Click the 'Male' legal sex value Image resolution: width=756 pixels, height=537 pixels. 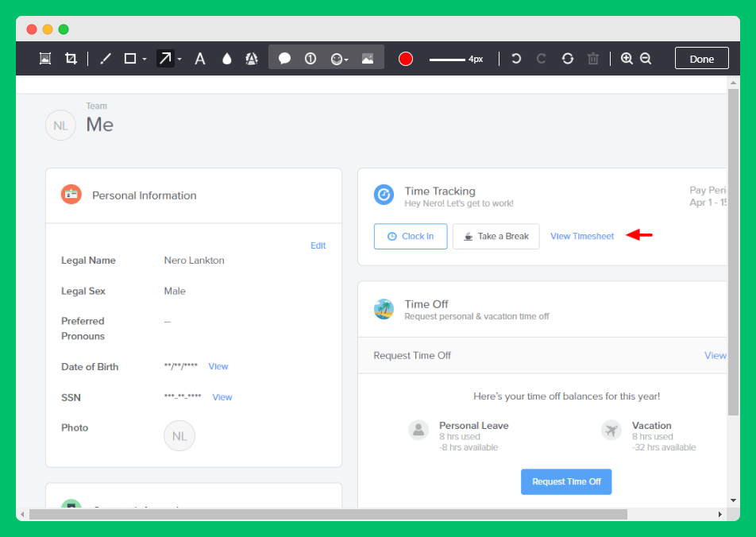pyautogui.click(x=175, y=292)
